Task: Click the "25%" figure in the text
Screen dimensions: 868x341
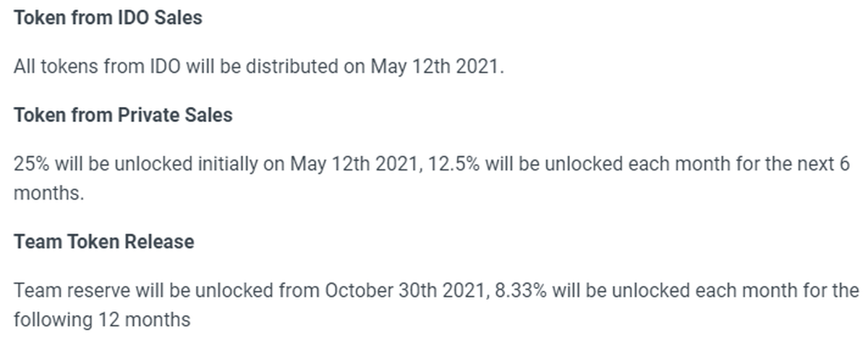Action: [x=30, y=164]
